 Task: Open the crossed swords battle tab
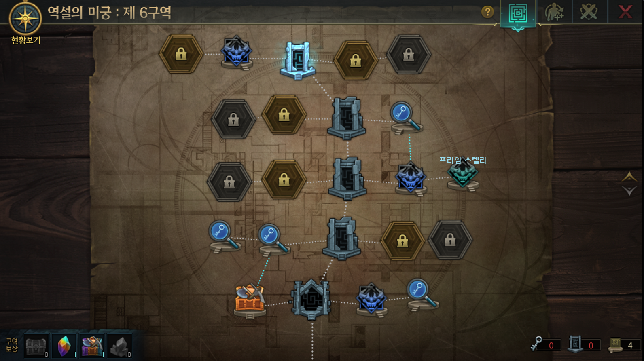[x=589, y=12]
